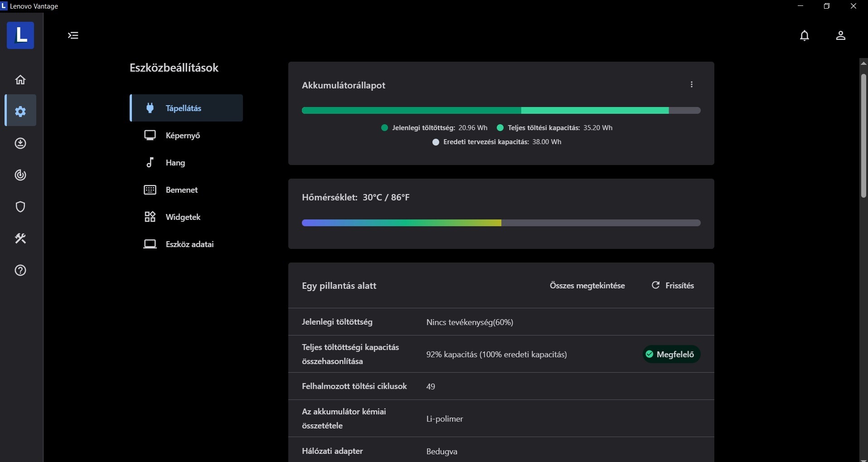Open the Smart Performance gauge icon
Image resolution: width=868 pixels, height=462 pixels.
(x=20, y=175)
